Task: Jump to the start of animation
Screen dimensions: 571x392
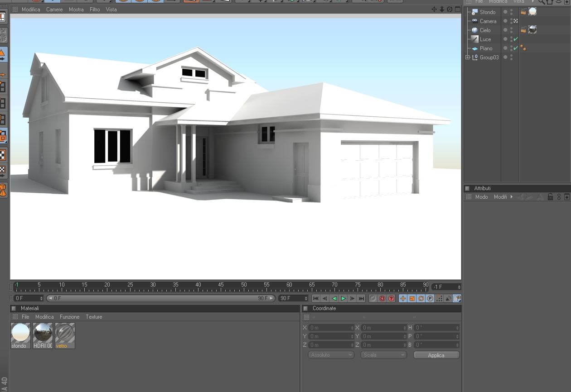Action: click(316, 298)
